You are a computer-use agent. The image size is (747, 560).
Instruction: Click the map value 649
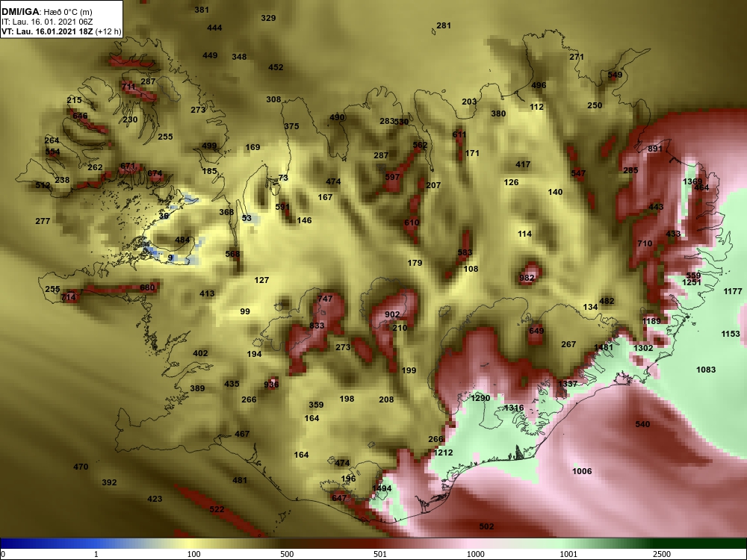536,331
